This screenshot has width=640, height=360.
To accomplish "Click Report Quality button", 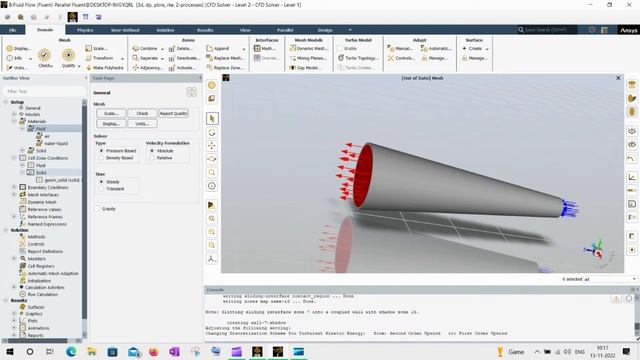I will [173, 113].
